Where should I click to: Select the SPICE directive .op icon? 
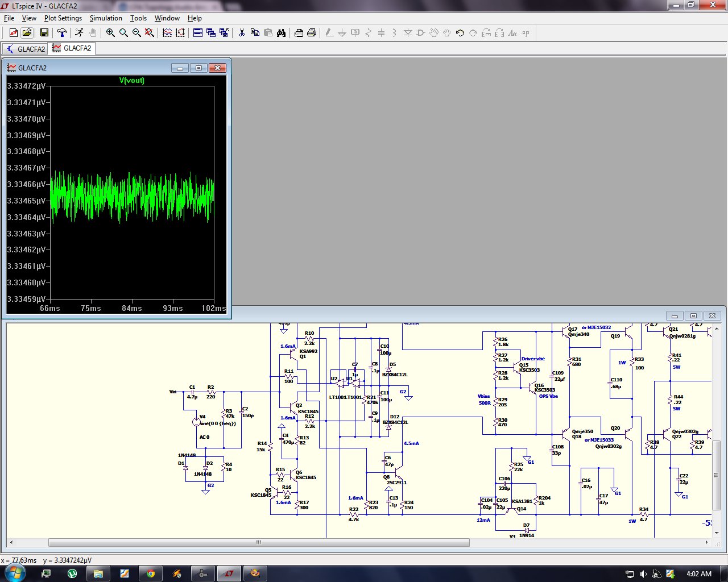(526, 33)
